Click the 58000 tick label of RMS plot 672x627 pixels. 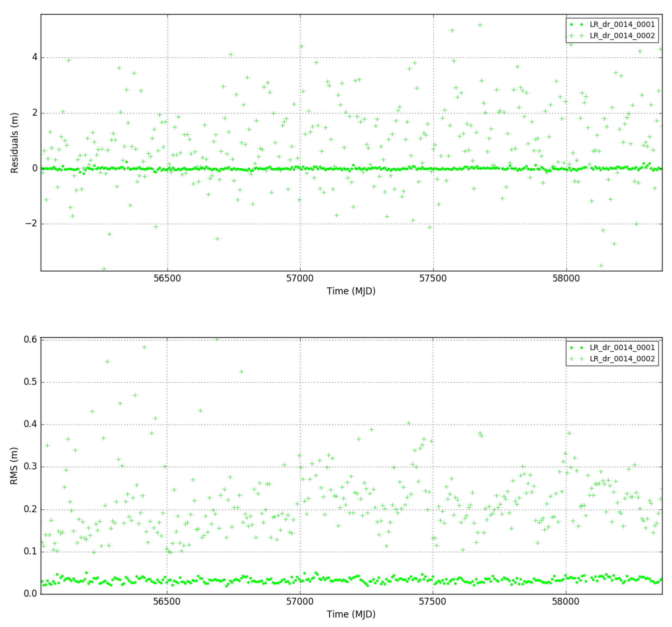(x=566, y=601)
